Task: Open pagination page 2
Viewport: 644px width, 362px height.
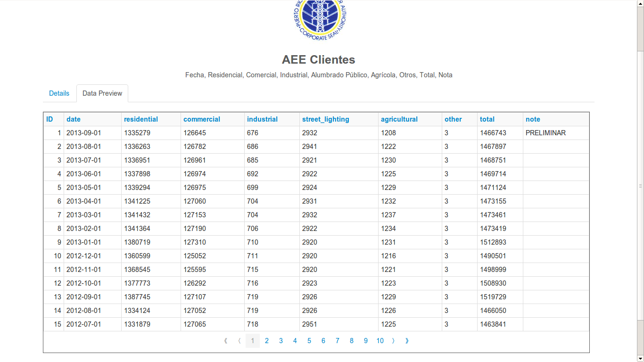Action: [267, 341]
